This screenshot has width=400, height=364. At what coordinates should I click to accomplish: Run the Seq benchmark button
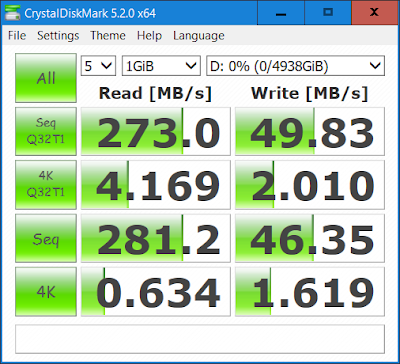46,238
